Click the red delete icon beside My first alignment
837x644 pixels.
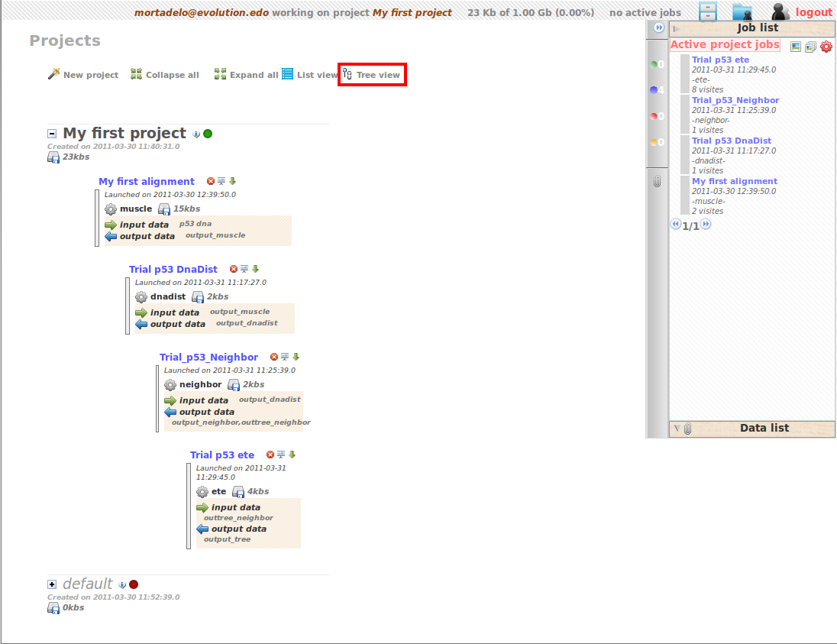(x=211, y=181)
